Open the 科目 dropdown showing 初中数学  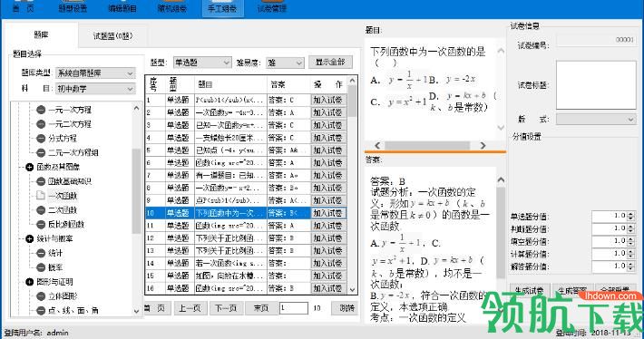95,88
